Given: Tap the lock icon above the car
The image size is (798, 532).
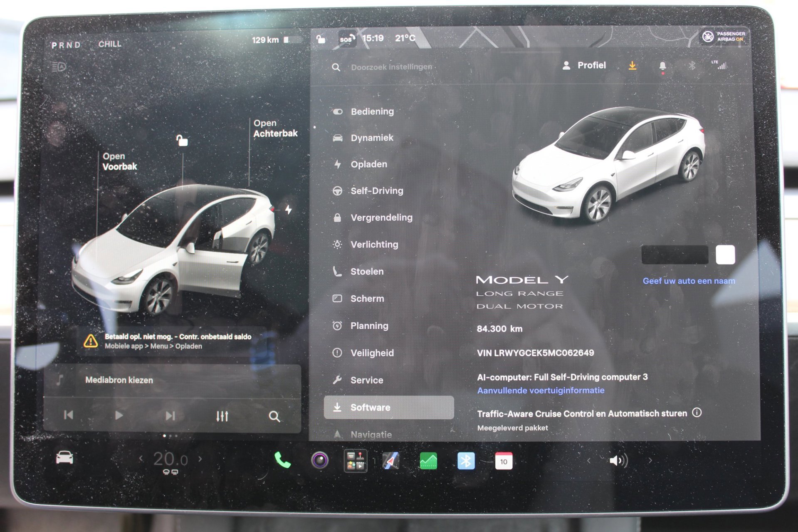Looking at the screenshot, I should (x=182, y=141).
